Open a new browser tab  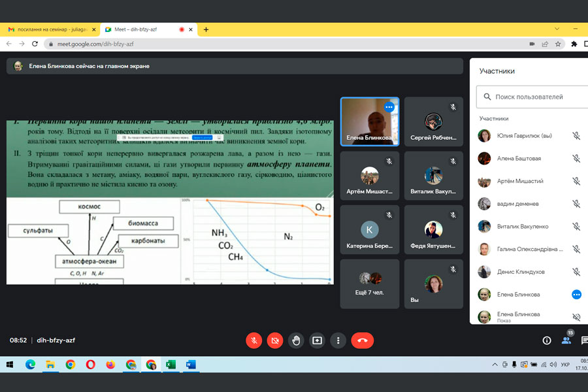[206, 29]
